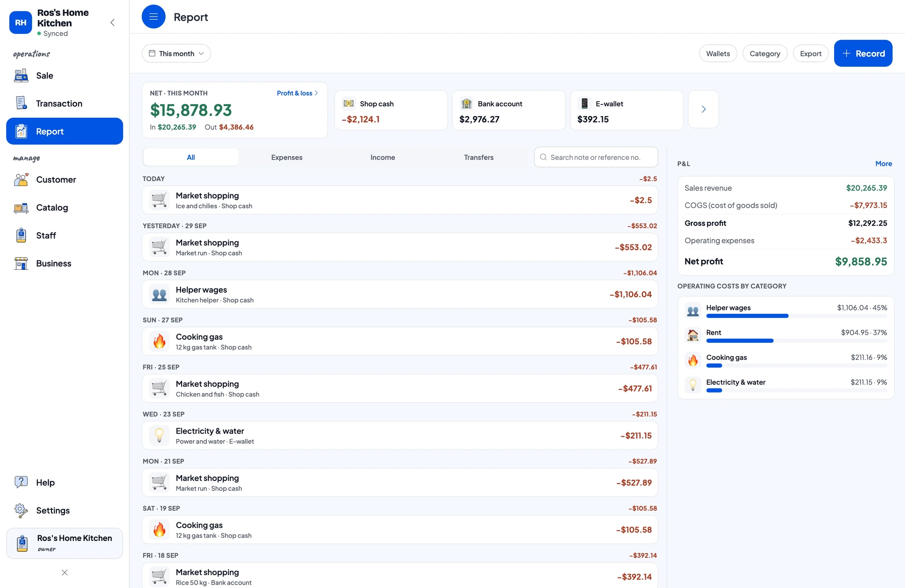Image resolution: width=905 pixels, height=588 pixels.
Task: Open the Rice 50 kg transaction
Action: click(x=400, y=576)
